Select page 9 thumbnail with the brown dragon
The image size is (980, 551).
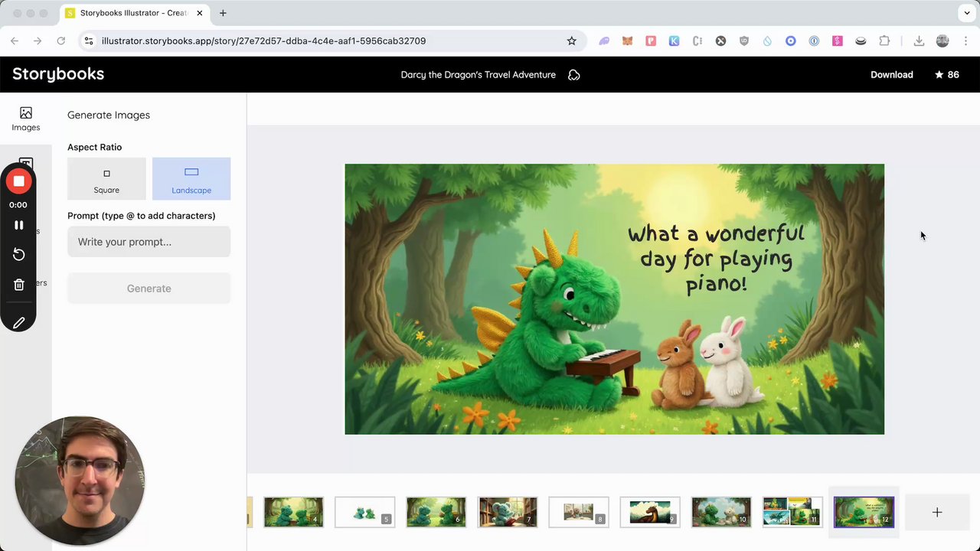(650, 512)
